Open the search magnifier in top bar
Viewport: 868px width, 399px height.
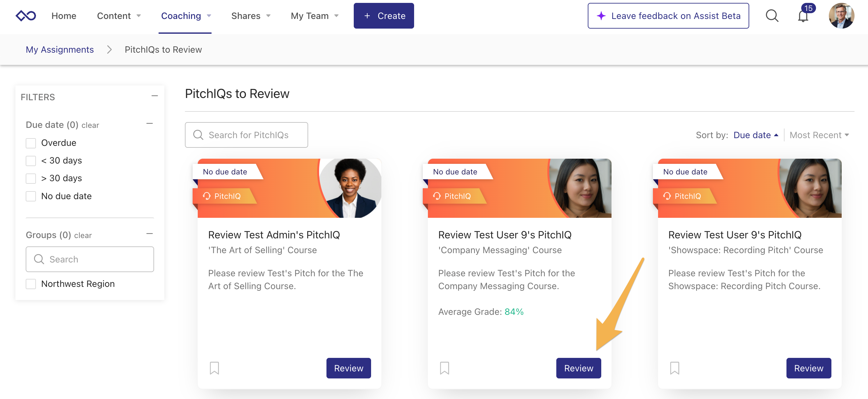pyautogui.click(x=772, y=16)
